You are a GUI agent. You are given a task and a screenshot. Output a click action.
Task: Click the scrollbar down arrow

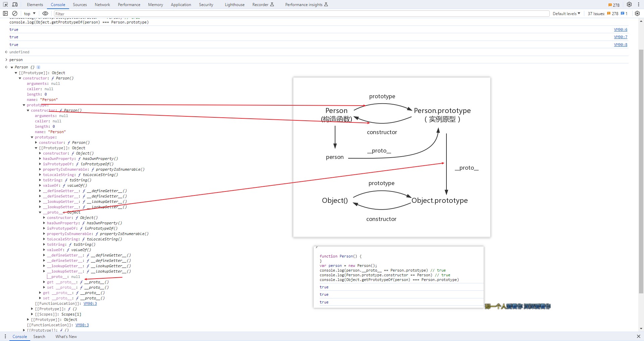tap(641, 329)
